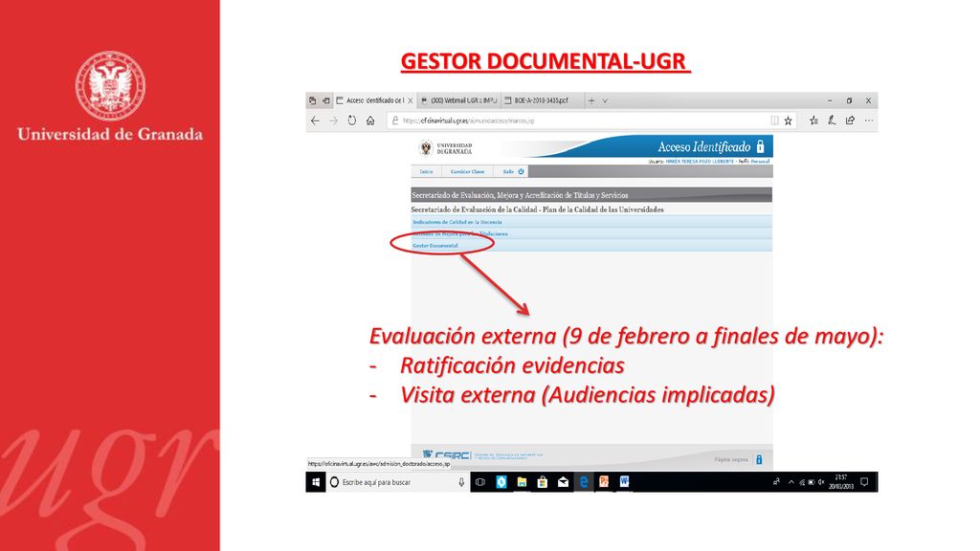The image size is (980, 551).
Task: Click Salir to log out
Action: (513, 172)
